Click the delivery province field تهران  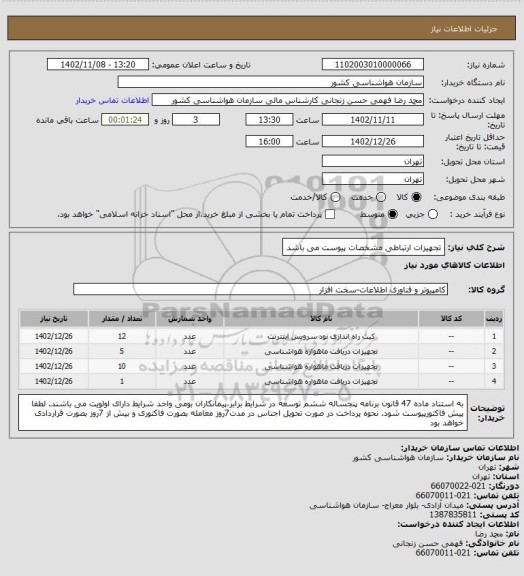pyautogui.click(x=373, y=161)
